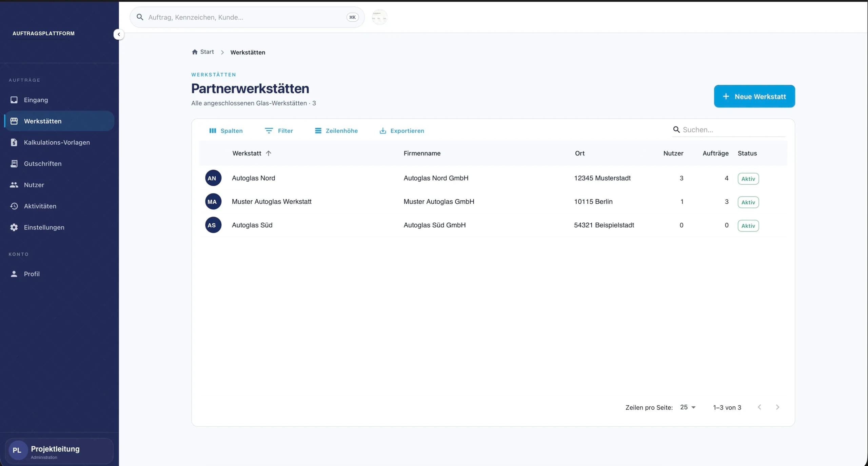Image resolution: width=868 pixels, height=466 pixels.
Task: Open the Filter panel in table toolbar
Action: point(279,130)
